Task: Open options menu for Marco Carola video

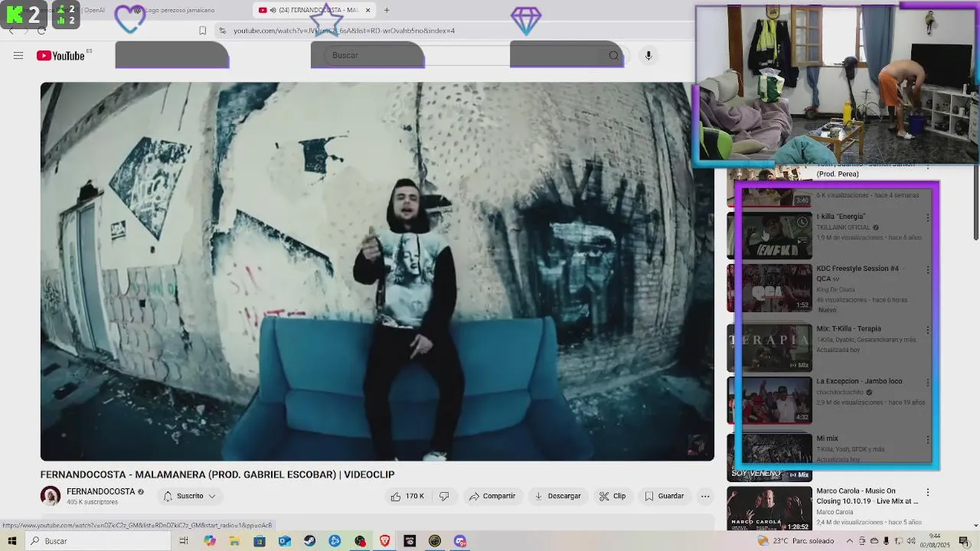Action: click(928, 492)
